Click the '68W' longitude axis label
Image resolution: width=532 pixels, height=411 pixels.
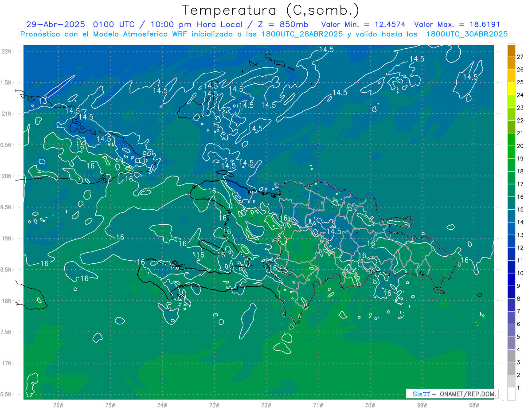pyautogui.click(x=474, y=405)
